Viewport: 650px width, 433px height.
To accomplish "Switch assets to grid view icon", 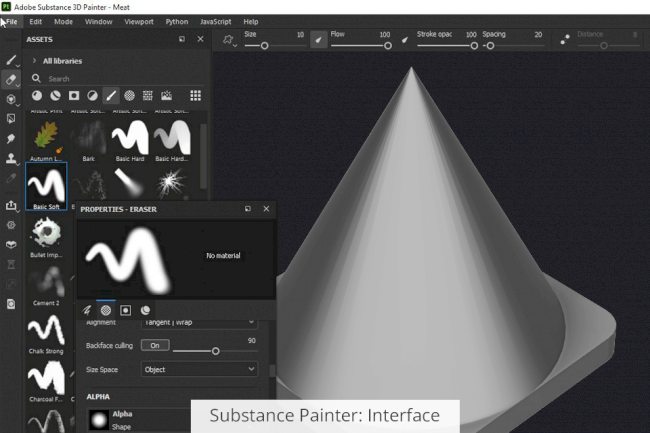I will click(x=195, y=96).
